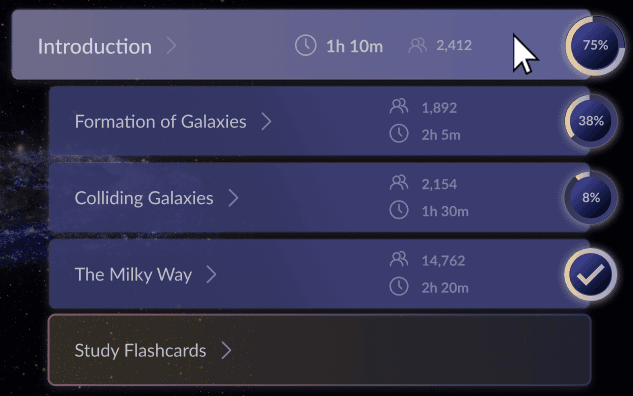Click the clock icon beside 2h 5m

399,134
